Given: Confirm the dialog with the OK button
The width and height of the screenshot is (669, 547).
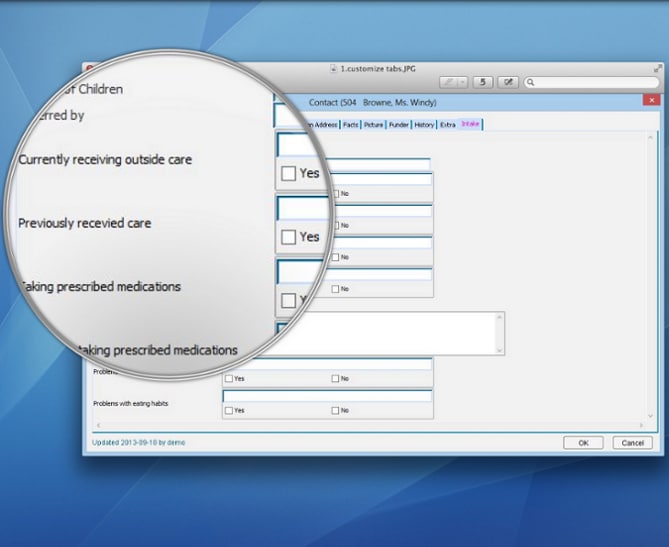Looking at the screenshot, I should point(583,443).
